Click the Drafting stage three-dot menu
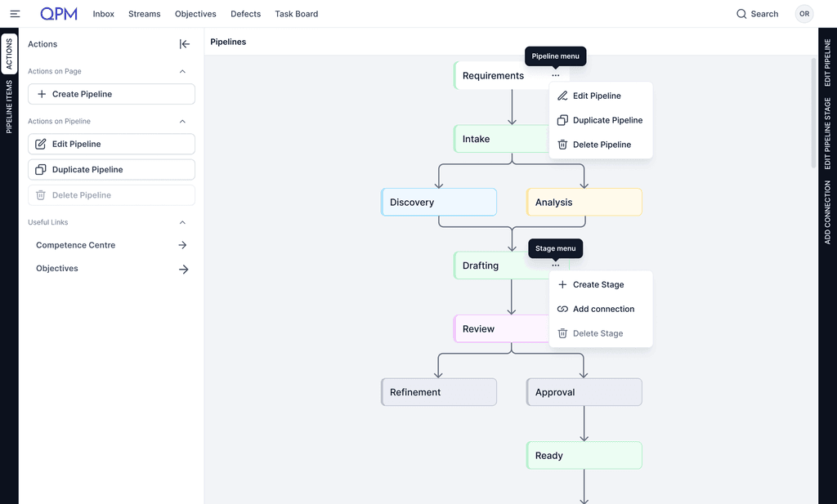837x504 pixels. (556, 265)
